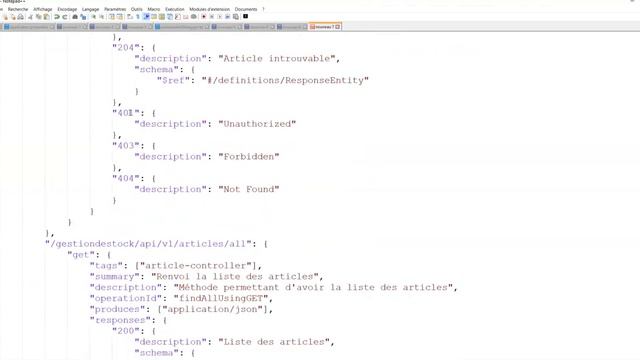The image size is (640, 360).
Task: Click the "Liste des articles" description value
Action: (274, 342)
